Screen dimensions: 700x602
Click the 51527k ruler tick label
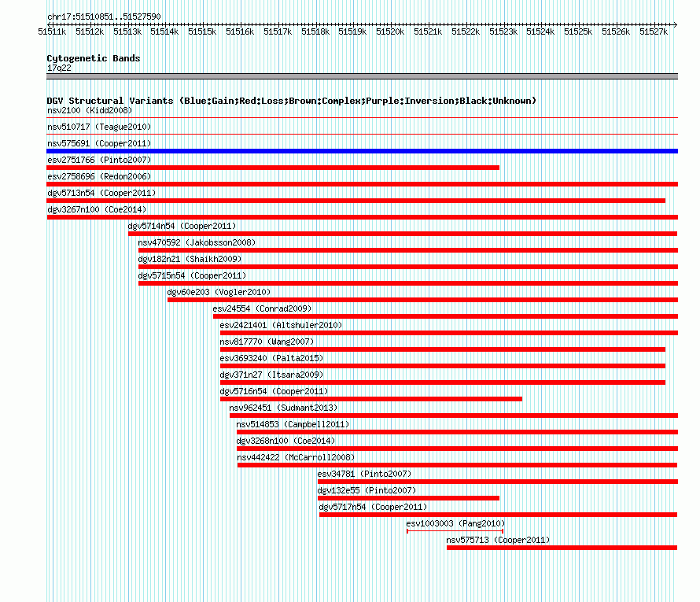(654, 31)
